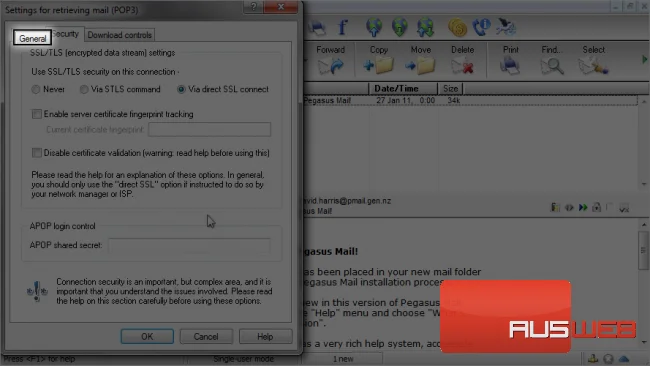This screenshot has height=366, width=650.
Task: Click the Cancel button
Action: pyautogui.click(x=206, y=337)
